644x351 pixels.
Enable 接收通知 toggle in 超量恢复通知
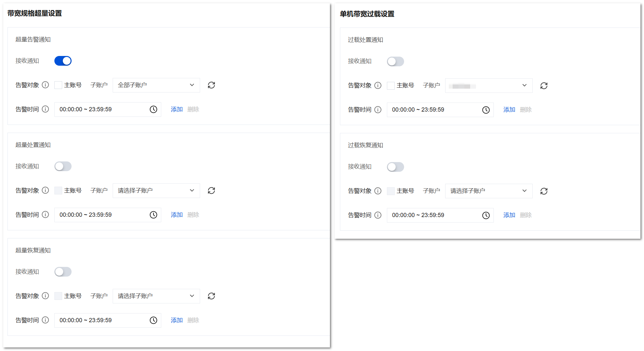click(x=63, y=272)
